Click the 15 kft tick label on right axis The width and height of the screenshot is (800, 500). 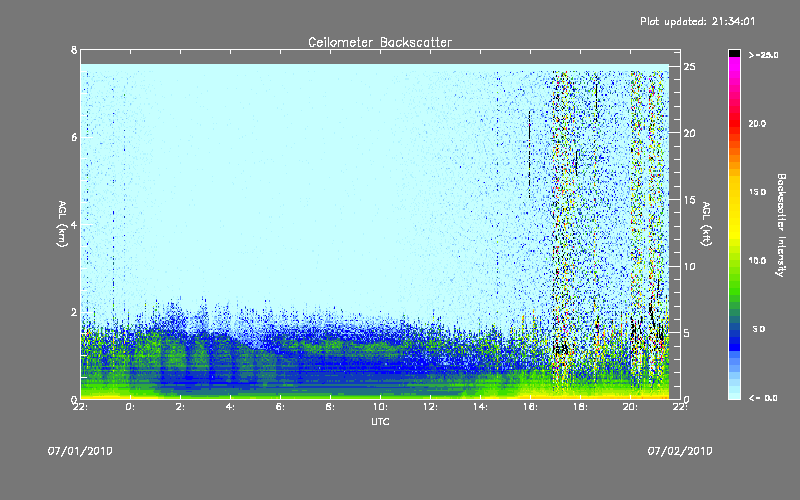click(x=689, y=200)
